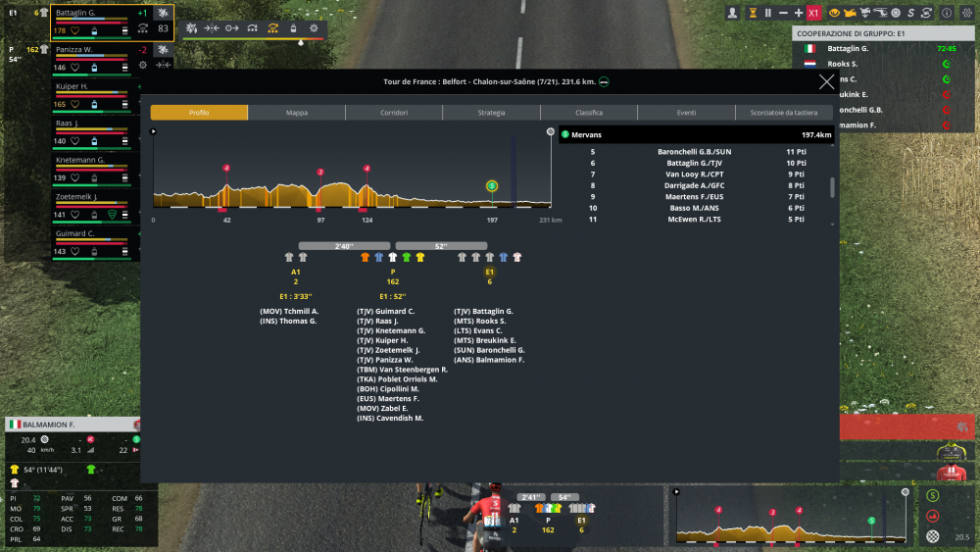This screenshot has height=552, width=980.
Task: Click the converging arrows icon in toolbar
Action: tap(212, 28)
